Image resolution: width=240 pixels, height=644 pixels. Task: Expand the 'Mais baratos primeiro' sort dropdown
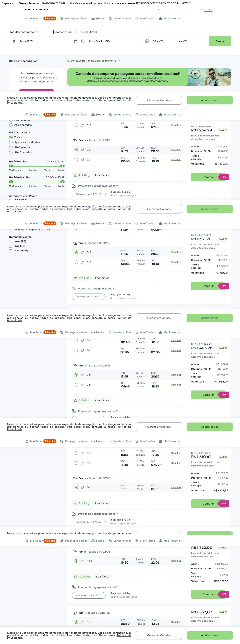tap(104, 61)
